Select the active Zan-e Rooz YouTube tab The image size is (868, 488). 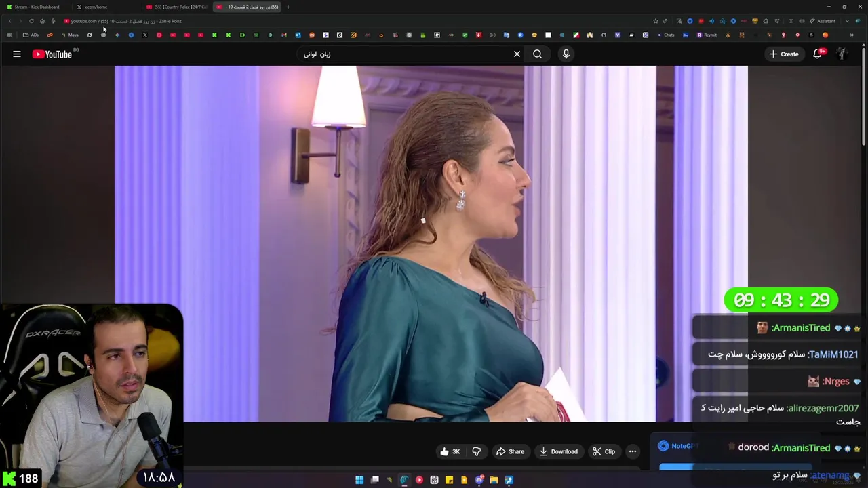pyautogui.click(x=247, y=7)
